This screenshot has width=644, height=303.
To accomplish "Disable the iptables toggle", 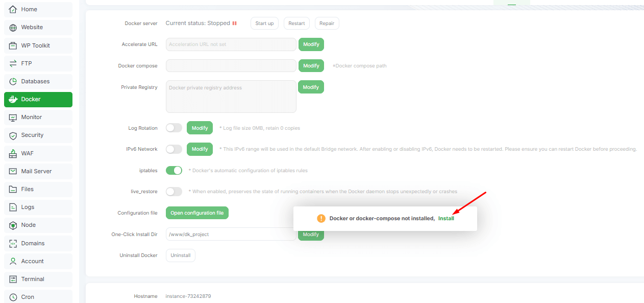I will point(174,170).
